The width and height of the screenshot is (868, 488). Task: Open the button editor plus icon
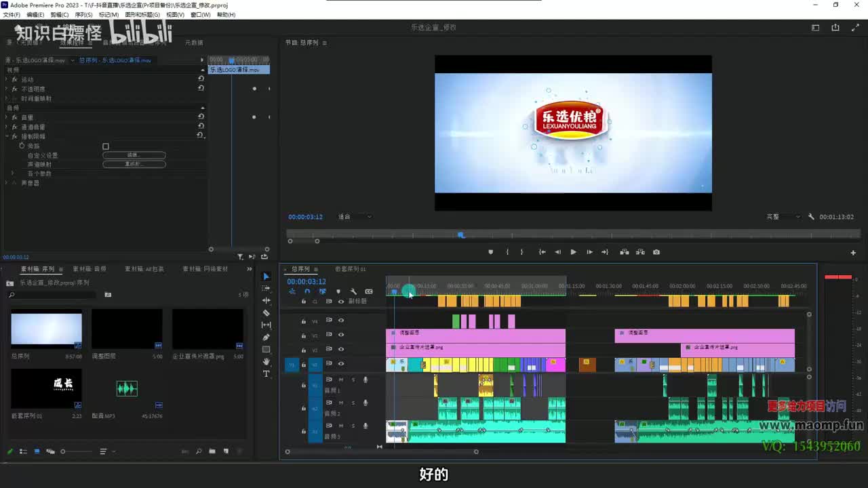[x=853, y=253]
